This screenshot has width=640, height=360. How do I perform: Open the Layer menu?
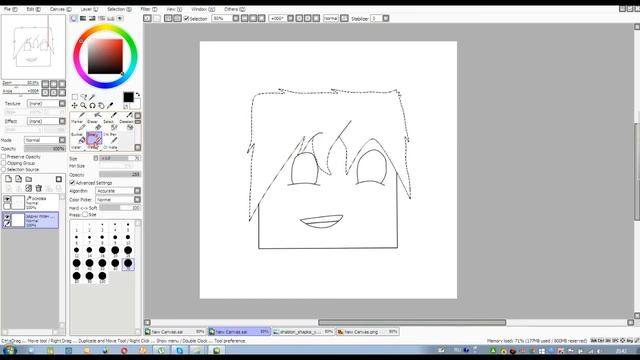89,9
